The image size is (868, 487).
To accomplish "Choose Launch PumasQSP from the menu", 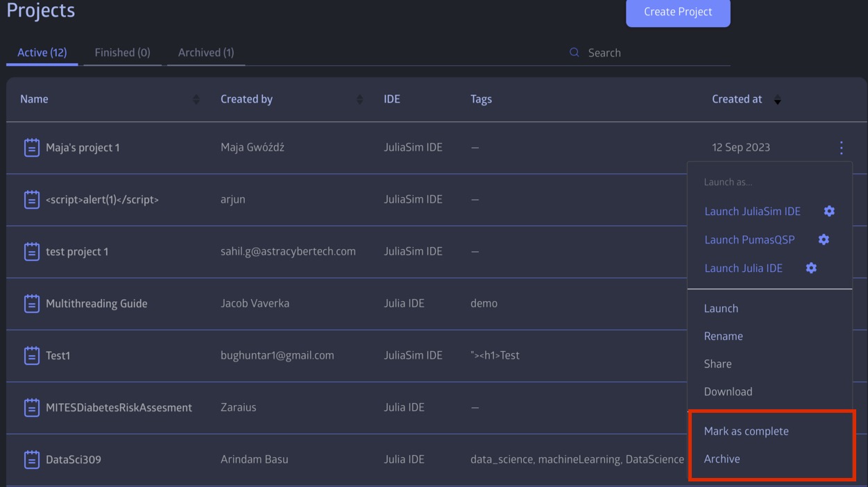I will [749, 240].
